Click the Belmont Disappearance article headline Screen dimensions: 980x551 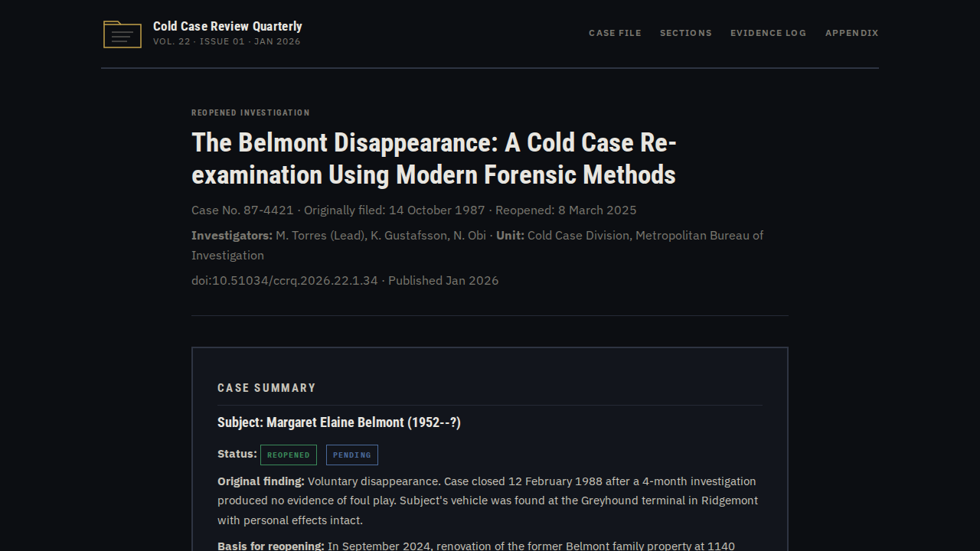click(434, 158)
